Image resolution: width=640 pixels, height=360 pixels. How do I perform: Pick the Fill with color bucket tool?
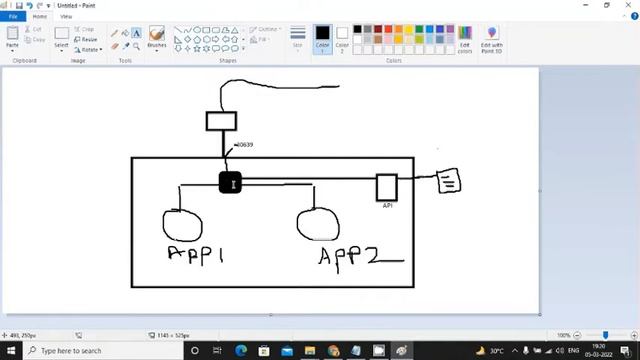pos(125,33)
